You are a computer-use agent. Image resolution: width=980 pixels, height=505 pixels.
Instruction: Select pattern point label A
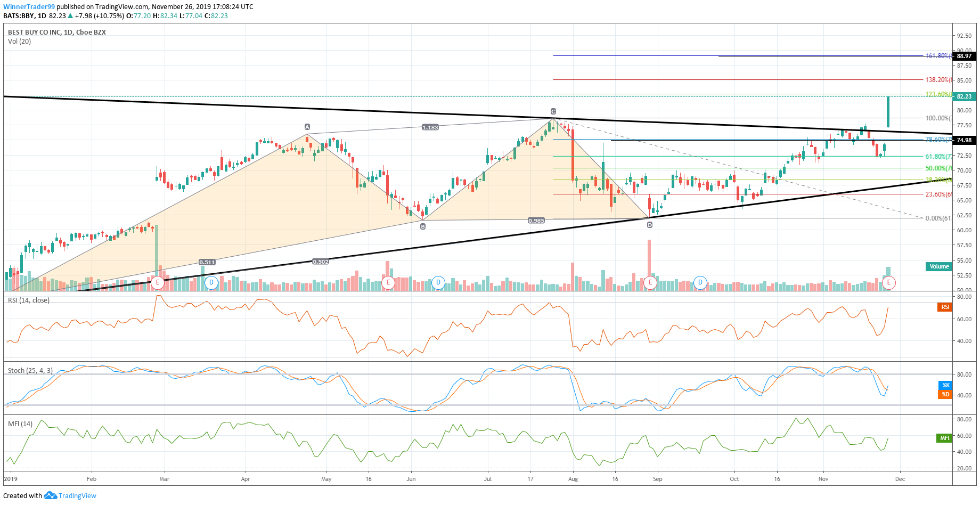pos(307,127)
